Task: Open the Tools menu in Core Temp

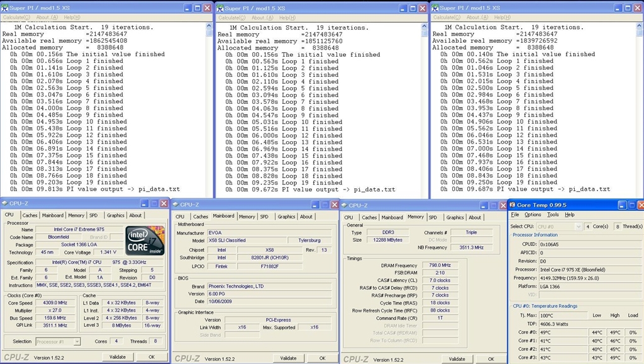Action: coord(552,215)
